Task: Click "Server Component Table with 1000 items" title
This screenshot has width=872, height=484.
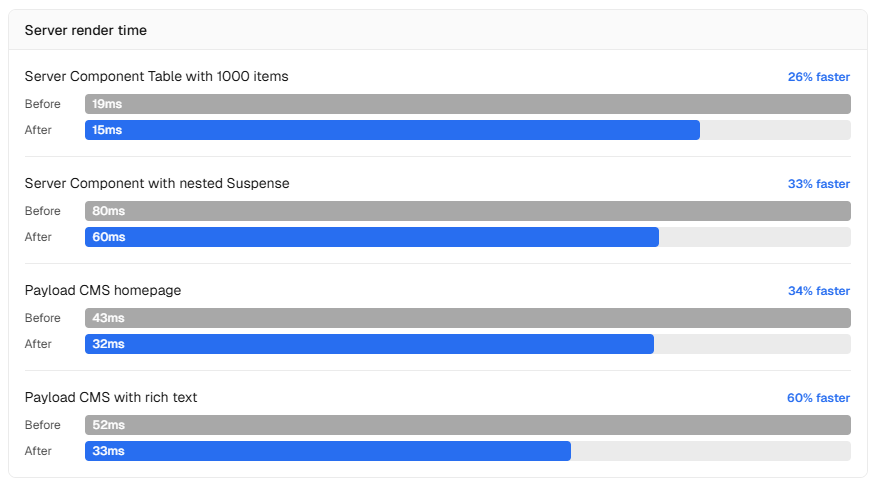Action: [x=156, y=76]
